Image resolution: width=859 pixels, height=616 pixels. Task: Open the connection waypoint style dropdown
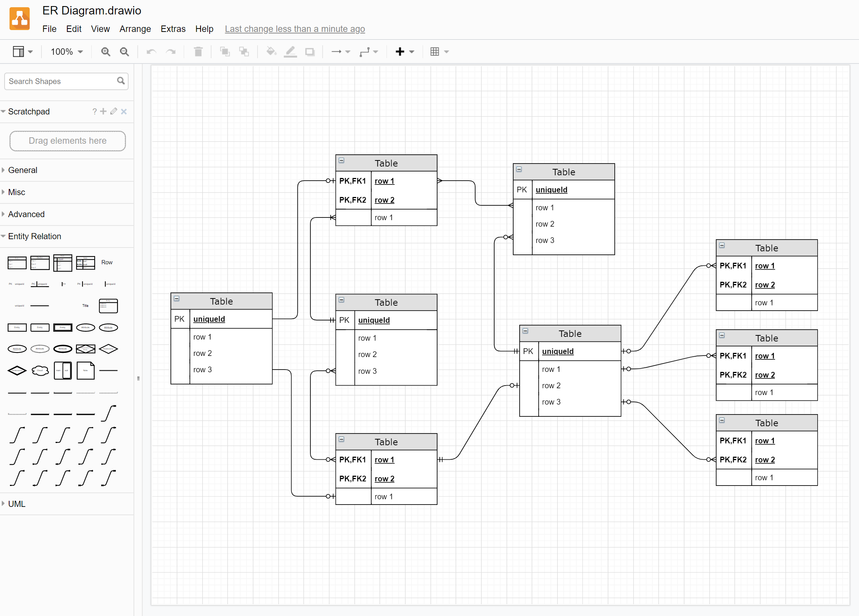click(x=368, y=52)
